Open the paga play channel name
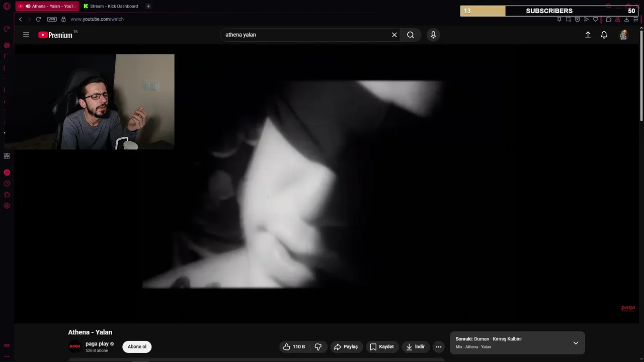The height and width of the screenshot is (362, 644). (97, 344)
